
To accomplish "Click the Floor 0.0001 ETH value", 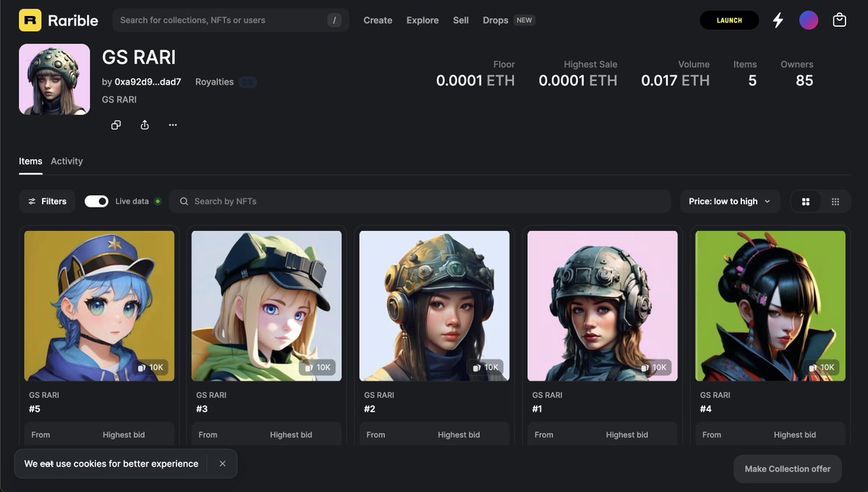I will 475,80.
